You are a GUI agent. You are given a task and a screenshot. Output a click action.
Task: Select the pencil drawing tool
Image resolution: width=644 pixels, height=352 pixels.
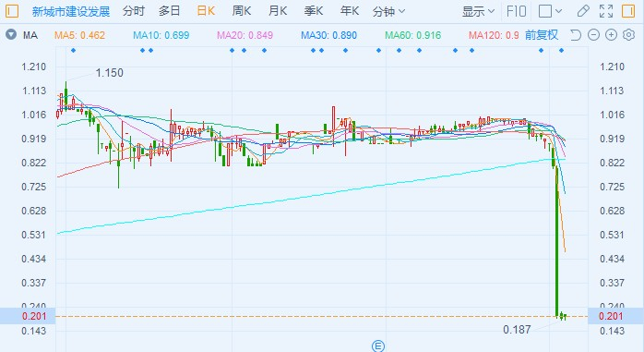[x=583, y=11]
